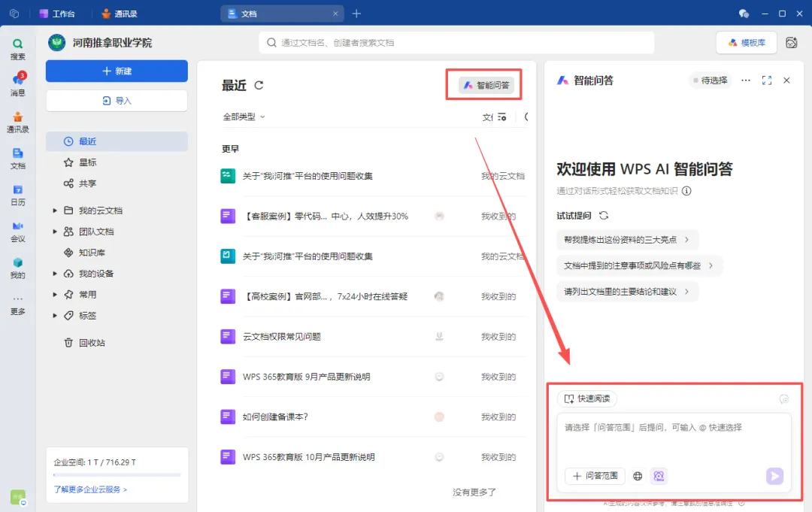Expand the 常用 tree node

pos(55,295)
